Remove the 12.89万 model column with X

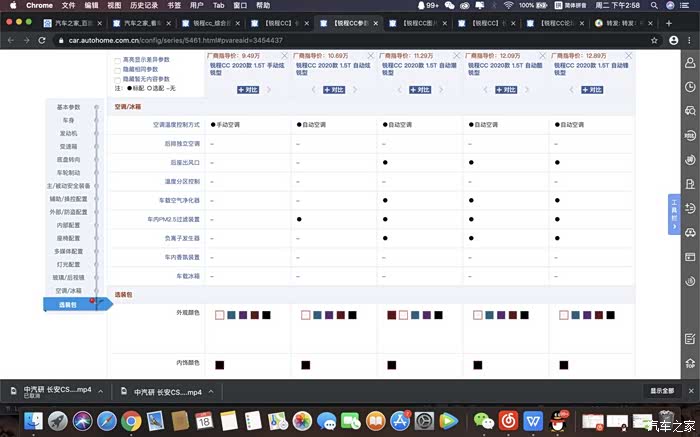pyautogui.click(x=629, y=58)
